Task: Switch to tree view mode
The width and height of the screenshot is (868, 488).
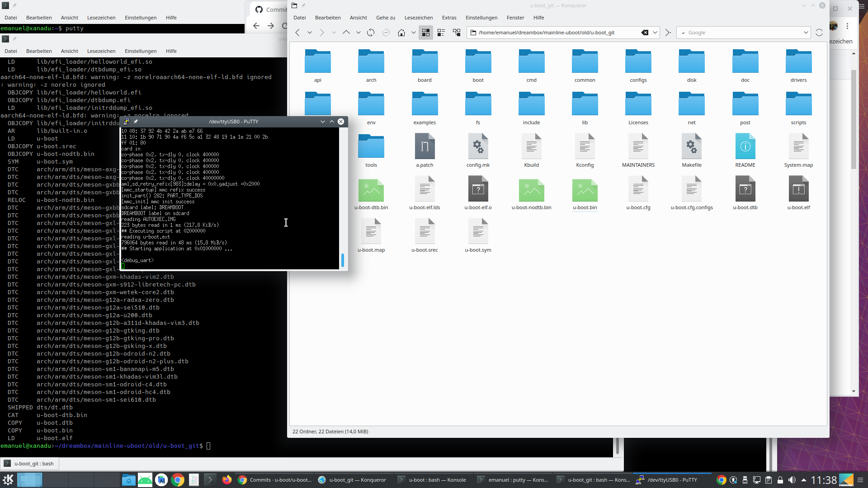Action: click(457, 33)
